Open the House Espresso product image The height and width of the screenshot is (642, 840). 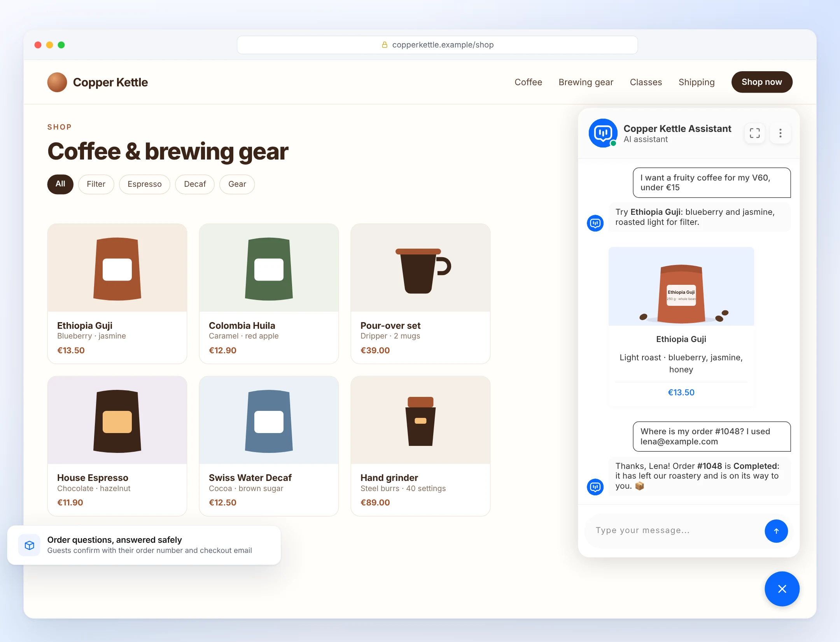tap(117, 420)
